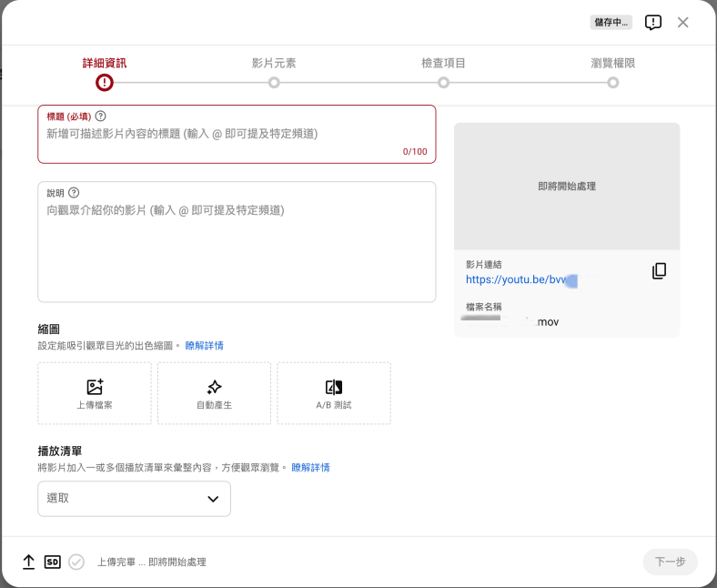Viewport: 717px width, 588px height.
Task: Click the 影片元素 step circle
Action: (274, 83)
